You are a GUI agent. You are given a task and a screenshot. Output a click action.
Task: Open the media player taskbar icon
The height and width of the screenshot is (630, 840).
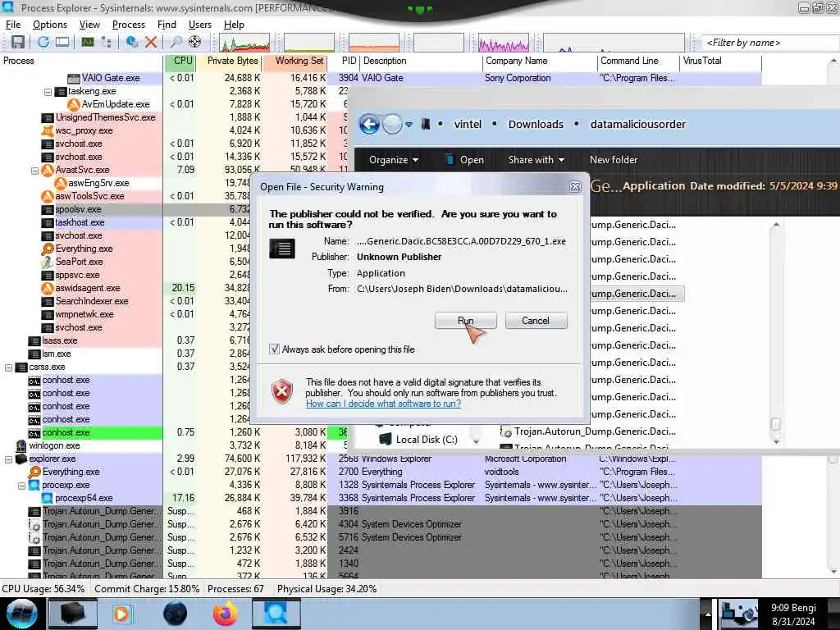coord(121,614)
